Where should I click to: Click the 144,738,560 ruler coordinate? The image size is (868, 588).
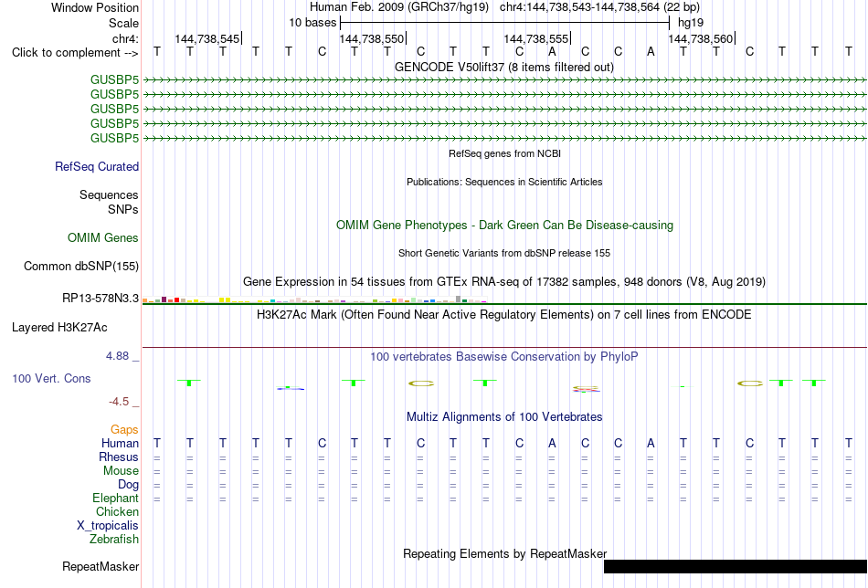pos(700,38)
